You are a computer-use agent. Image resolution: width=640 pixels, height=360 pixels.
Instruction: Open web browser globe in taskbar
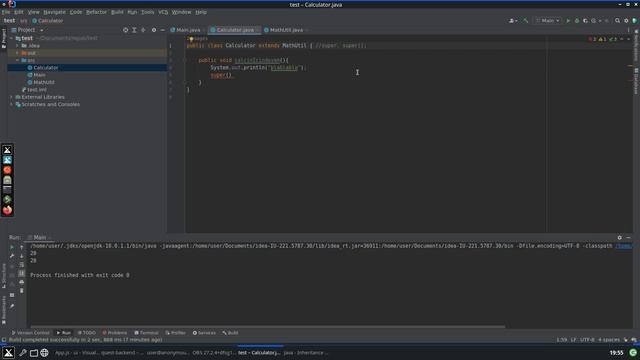pos(44,353)
